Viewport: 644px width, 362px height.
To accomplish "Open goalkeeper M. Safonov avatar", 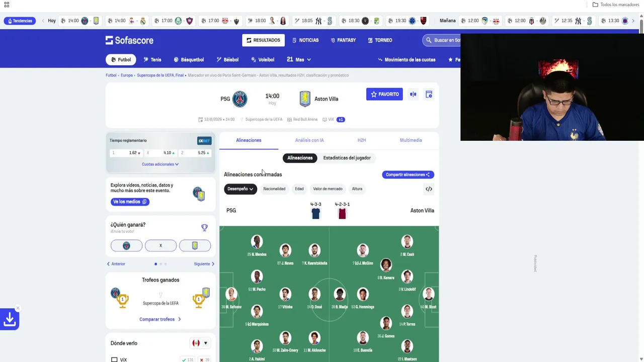I will click(x=231, y=294).
